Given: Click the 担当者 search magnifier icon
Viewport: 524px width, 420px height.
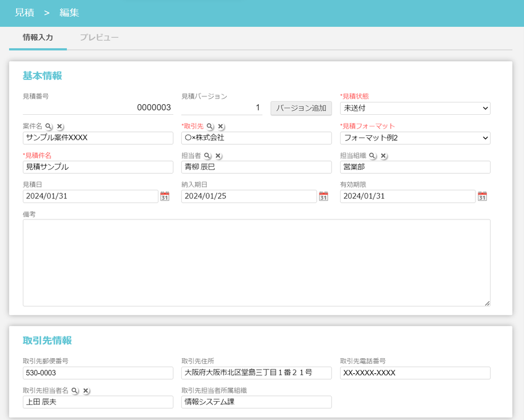Looking at the screenshot, I should click(x=207, y=156).
